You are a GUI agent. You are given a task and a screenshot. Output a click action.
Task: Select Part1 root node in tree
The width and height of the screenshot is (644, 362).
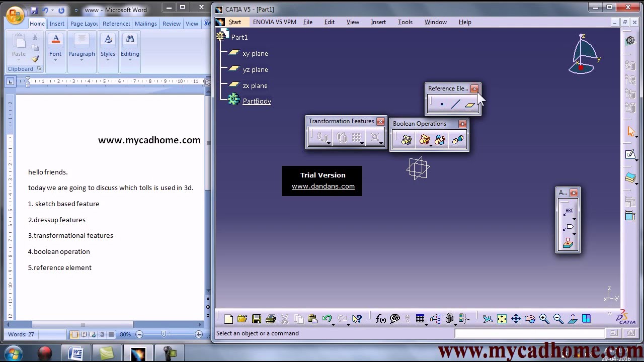(239, 37)
